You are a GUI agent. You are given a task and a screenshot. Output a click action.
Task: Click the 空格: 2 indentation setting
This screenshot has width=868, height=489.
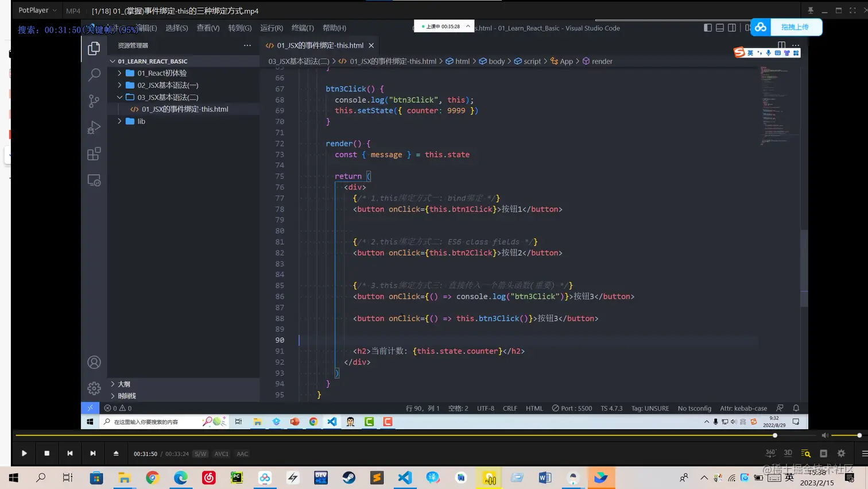pyautogui.click(x=458, y=408)
